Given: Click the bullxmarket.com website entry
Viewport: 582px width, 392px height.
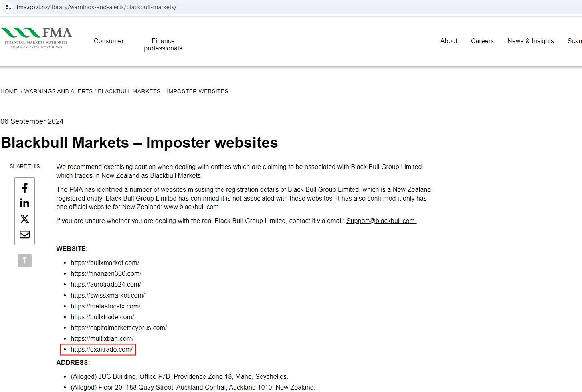Looking at the screenshot, I should click(105, 263).
